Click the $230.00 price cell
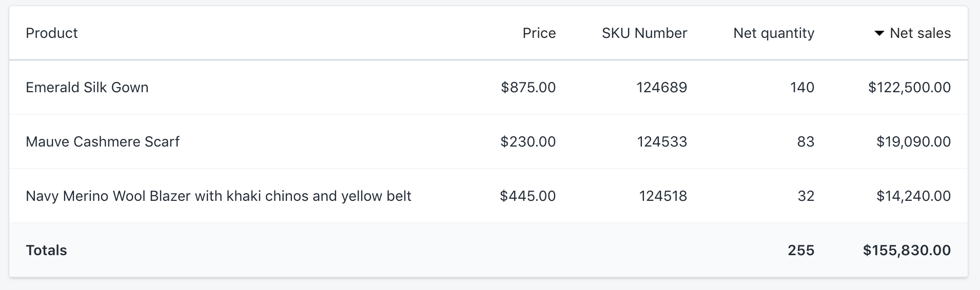Screen dimensions: 980x290 (528, 142)
